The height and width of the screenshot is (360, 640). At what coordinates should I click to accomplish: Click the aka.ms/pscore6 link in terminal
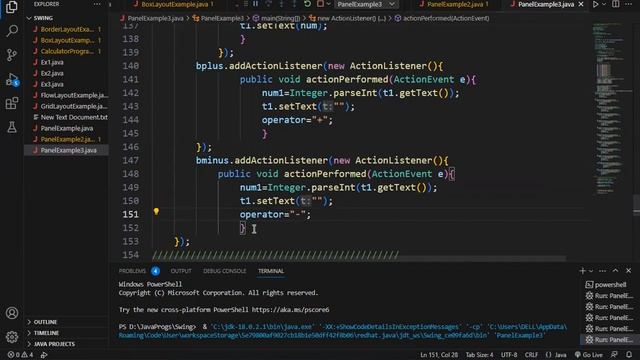pos(290,310)
